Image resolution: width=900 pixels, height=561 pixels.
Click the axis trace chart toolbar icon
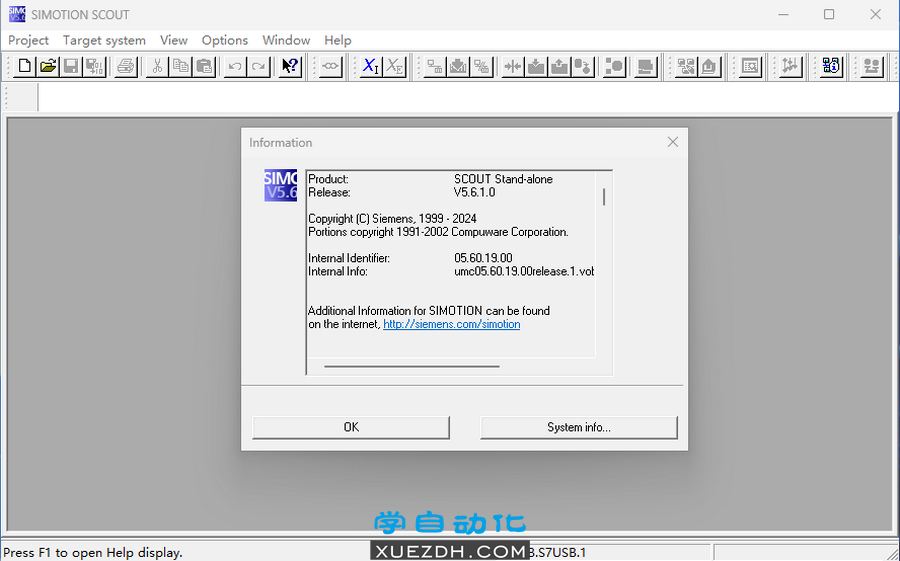point(790,66)
